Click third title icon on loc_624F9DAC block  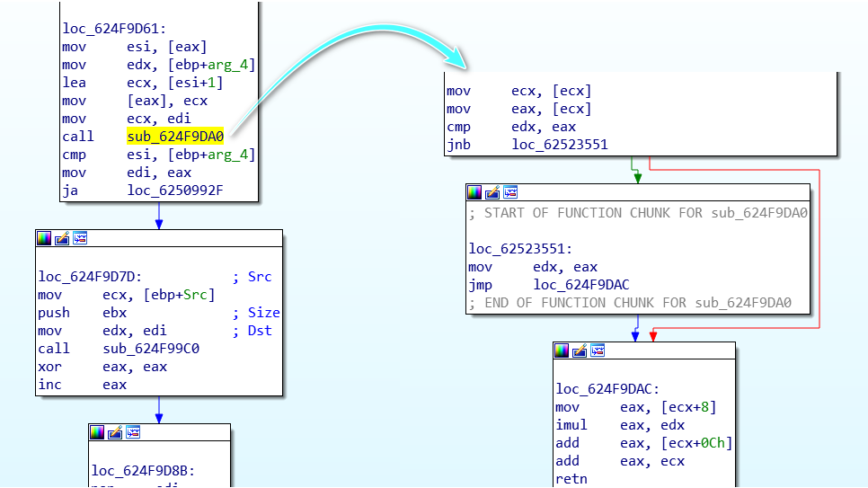(598, 350)
